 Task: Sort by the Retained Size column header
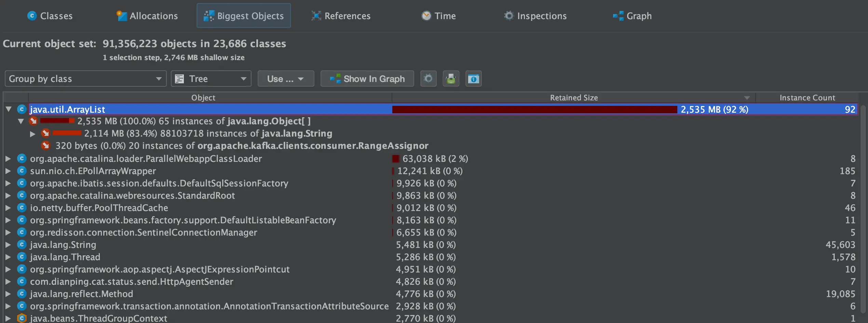[573, 98]
